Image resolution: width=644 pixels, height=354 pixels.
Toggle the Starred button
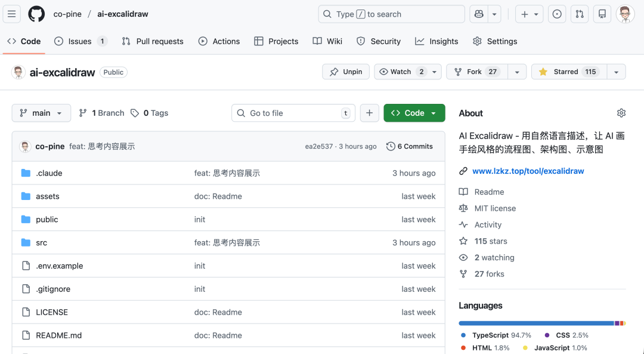click(x=569, y=72)
